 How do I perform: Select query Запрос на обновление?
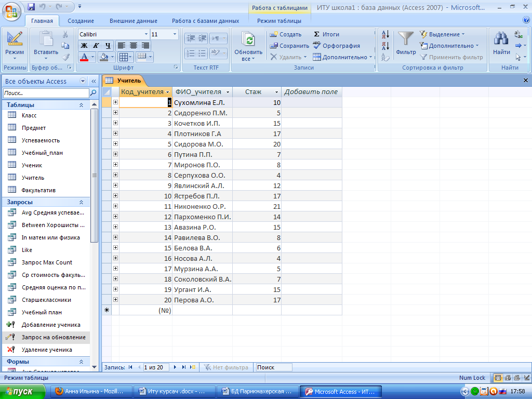pos(46,337)
